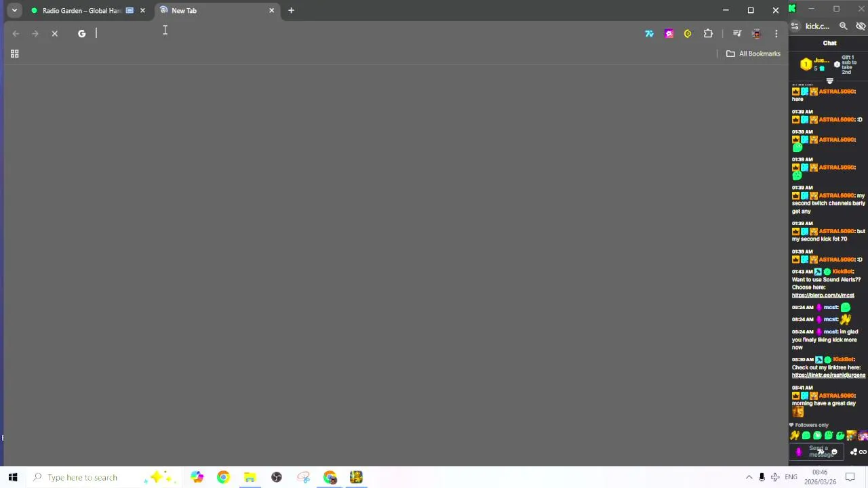Screen dimensions: 868x488
Task: Open the yellow game icon on taskbar
Action: point(356,477)
